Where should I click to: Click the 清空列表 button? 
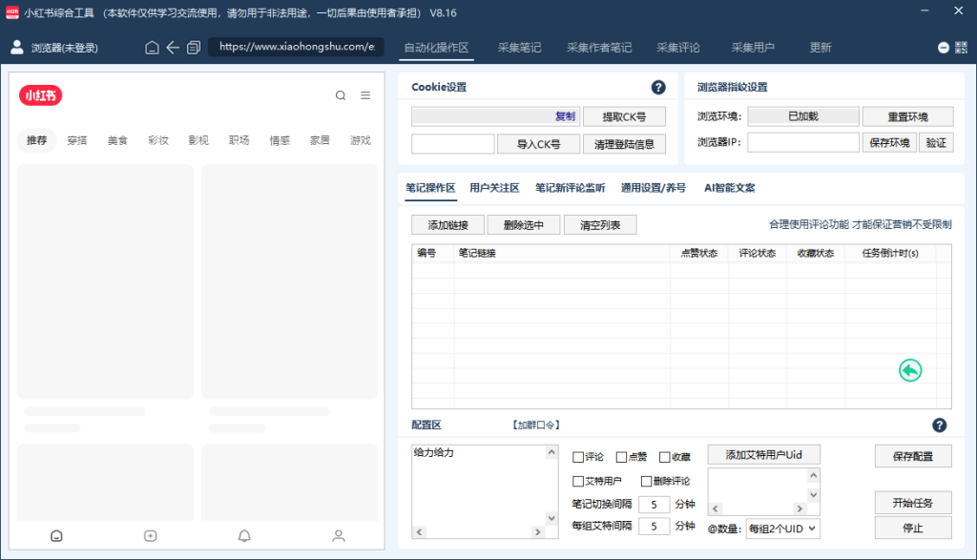(x=600, y=225)
